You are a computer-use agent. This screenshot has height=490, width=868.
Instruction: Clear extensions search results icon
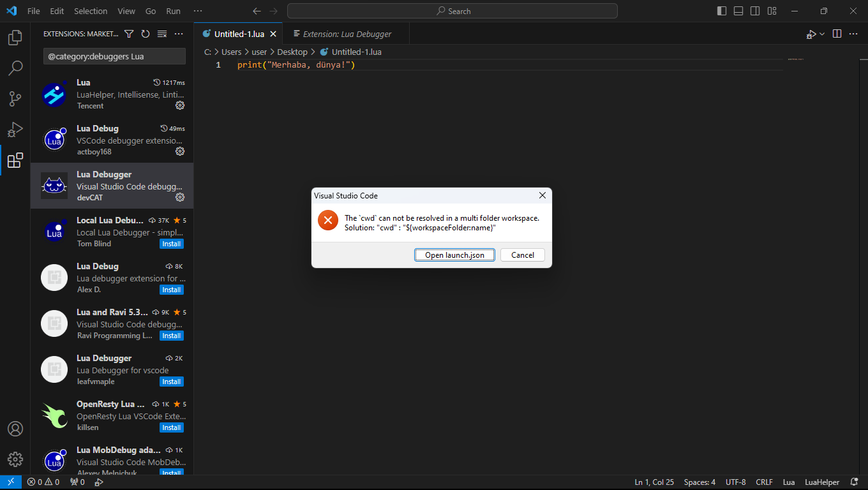pos(162,34)
